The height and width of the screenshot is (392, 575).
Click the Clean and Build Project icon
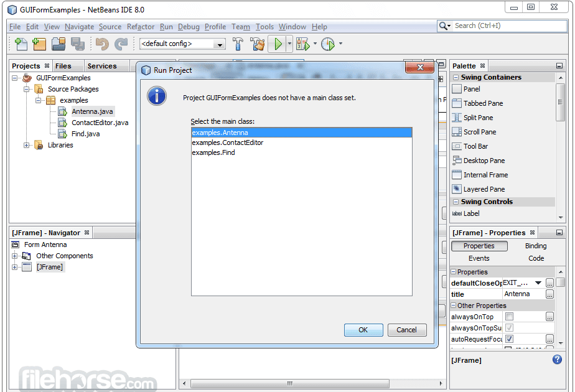pyautogui.click(x=258, y=44)
